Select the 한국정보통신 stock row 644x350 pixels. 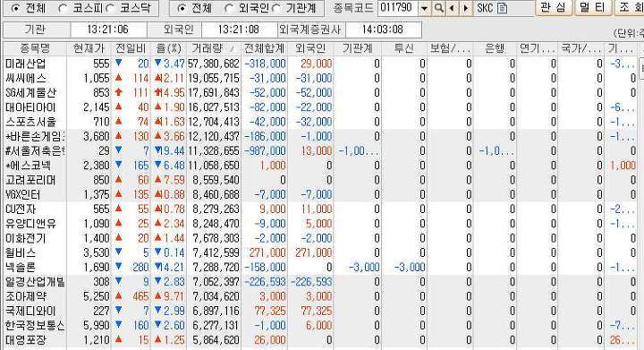point(320,325)
